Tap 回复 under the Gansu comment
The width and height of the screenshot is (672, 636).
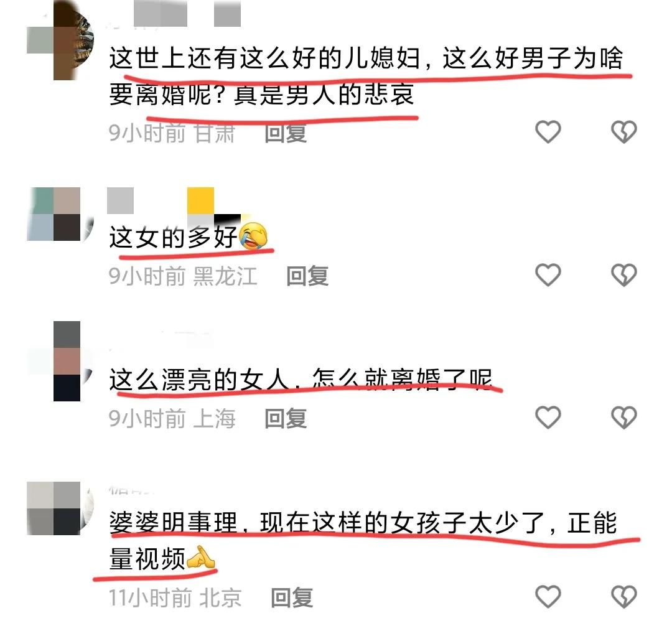286,133
